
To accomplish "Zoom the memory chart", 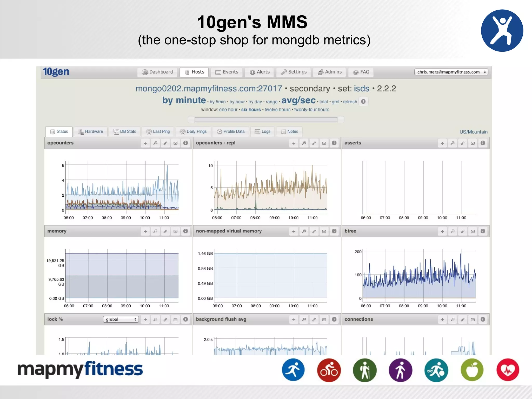I will tap(155, 231).
